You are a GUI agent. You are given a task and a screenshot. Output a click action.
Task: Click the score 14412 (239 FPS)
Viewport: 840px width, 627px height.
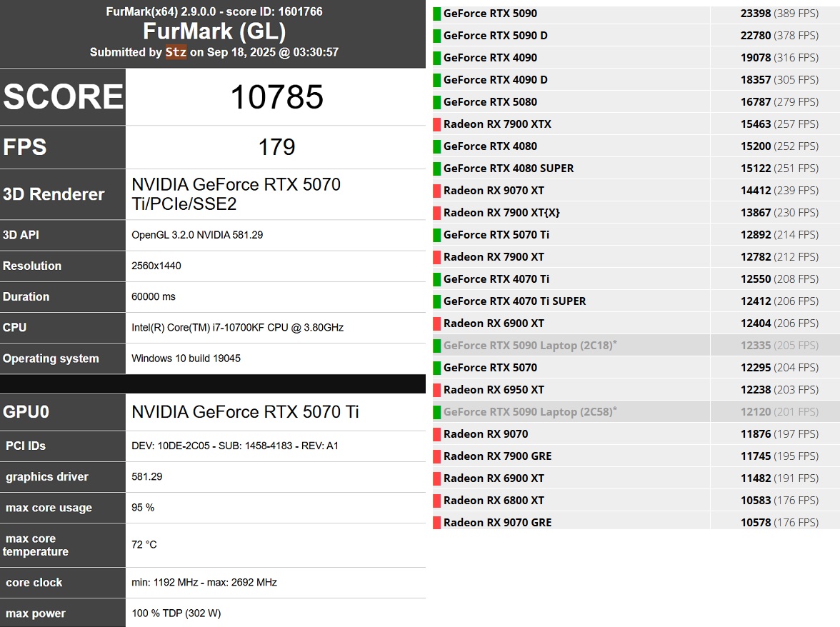(779, 191)
